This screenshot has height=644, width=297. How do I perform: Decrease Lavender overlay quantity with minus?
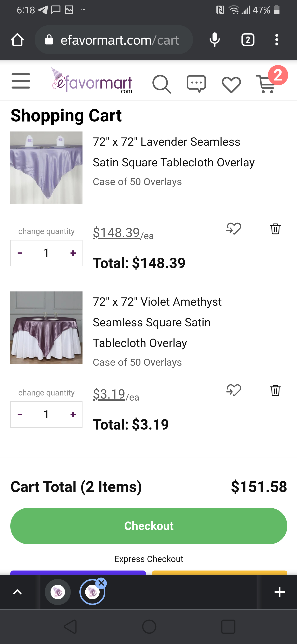tap(20, 253)
